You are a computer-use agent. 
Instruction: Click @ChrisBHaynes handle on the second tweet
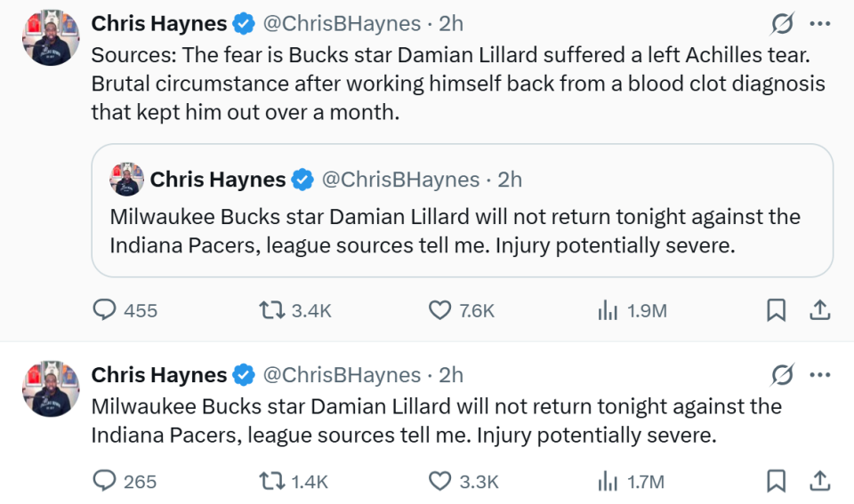pos(342,375)
